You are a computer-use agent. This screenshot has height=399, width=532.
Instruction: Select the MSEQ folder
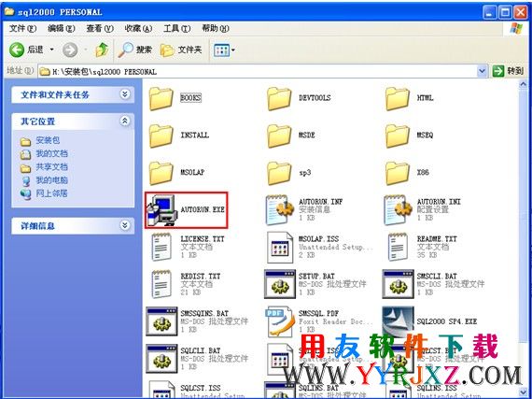point(410,135)
